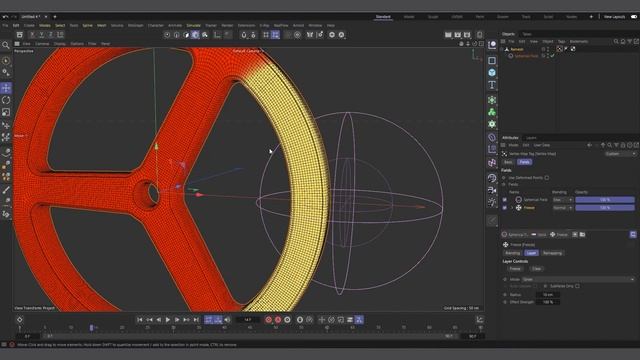
Task: Click the green gear effector icon
Action: click(x=492, y=124)
